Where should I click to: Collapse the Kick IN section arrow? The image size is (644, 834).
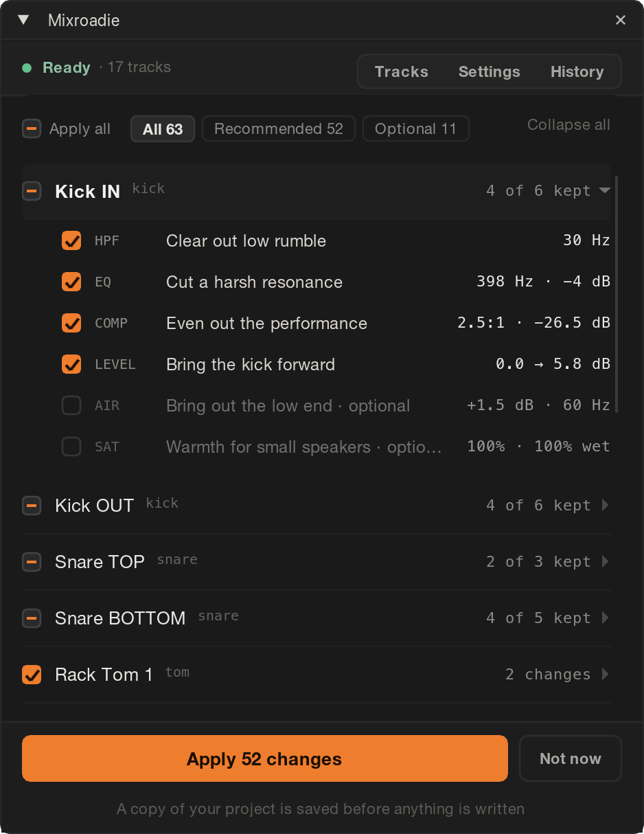[605, 190]
